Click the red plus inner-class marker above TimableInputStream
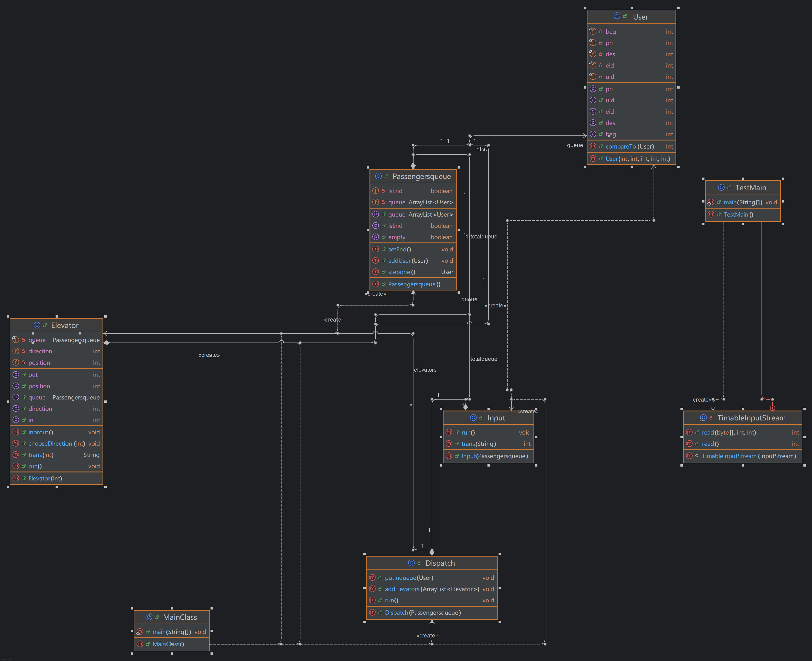Image resolution: width=812 pixels, height=661 pixels. click(x=772, y=408)
